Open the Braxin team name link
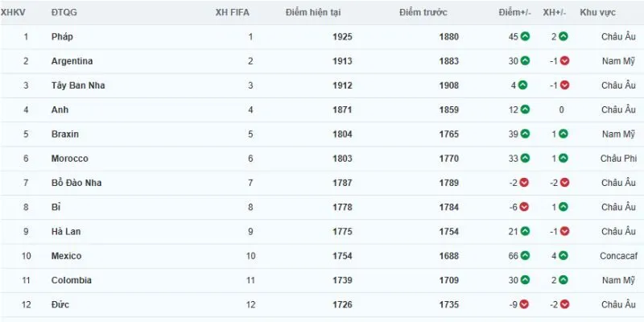Image resolution: width=644 pixels, height=322 pixels. 65,134
